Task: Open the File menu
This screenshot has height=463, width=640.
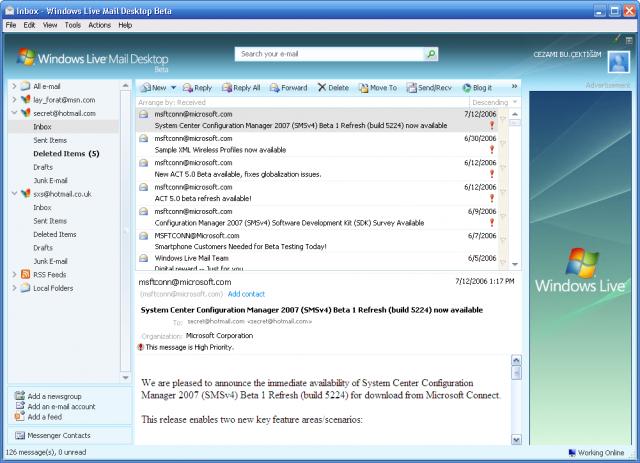Action: click(x=11, y=25)
